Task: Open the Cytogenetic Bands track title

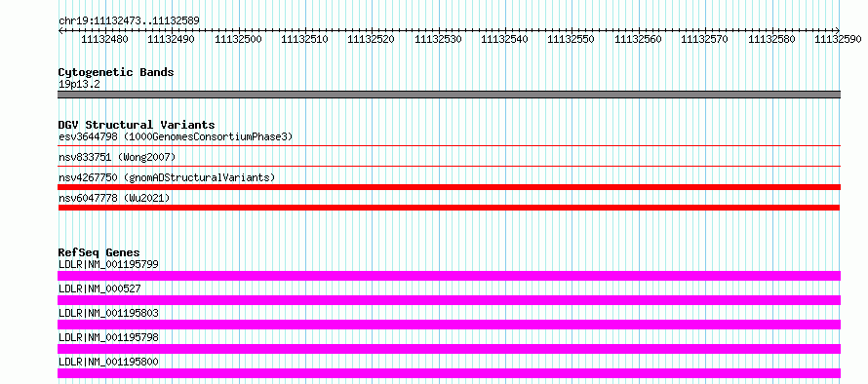Action: coord(116,72)
